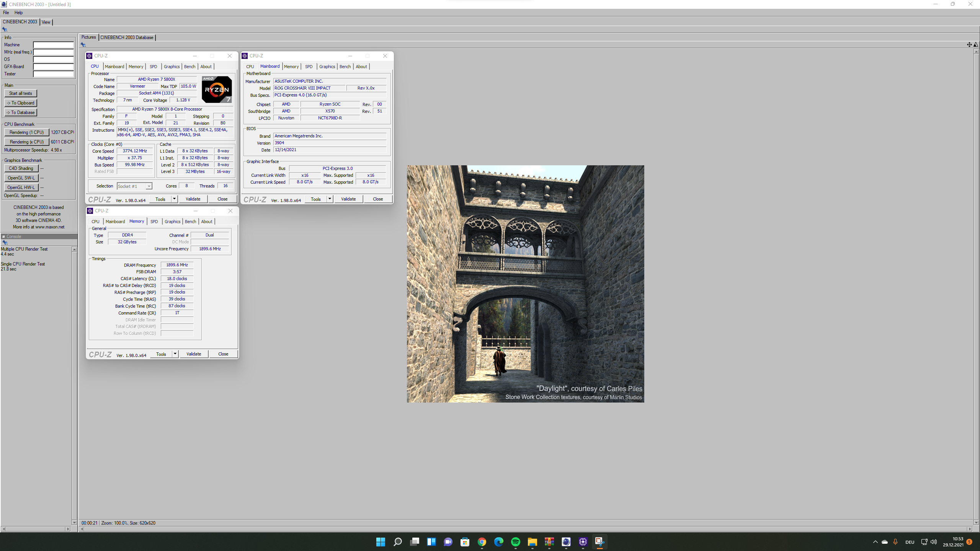Image resolution: width=980 pixels, height=551 pixels.
Task: Open Windows Search from the taskbar
Action: coord(397,542)
